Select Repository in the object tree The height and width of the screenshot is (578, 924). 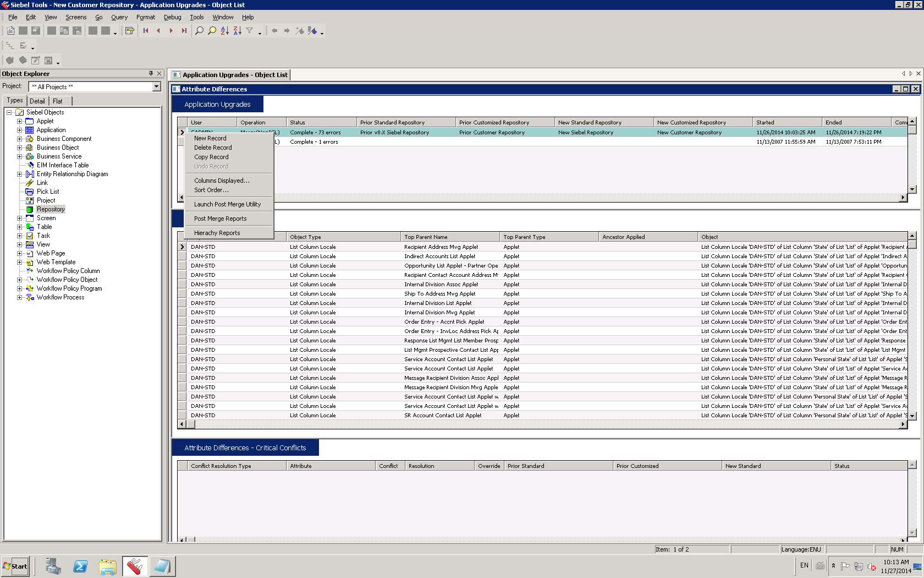point(51,209)
